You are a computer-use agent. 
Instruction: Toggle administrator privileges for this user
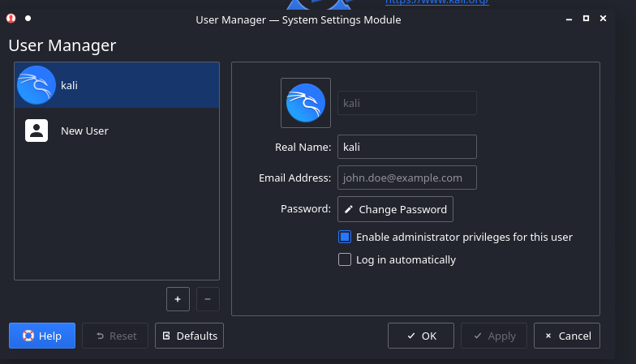tap(345, 238)
